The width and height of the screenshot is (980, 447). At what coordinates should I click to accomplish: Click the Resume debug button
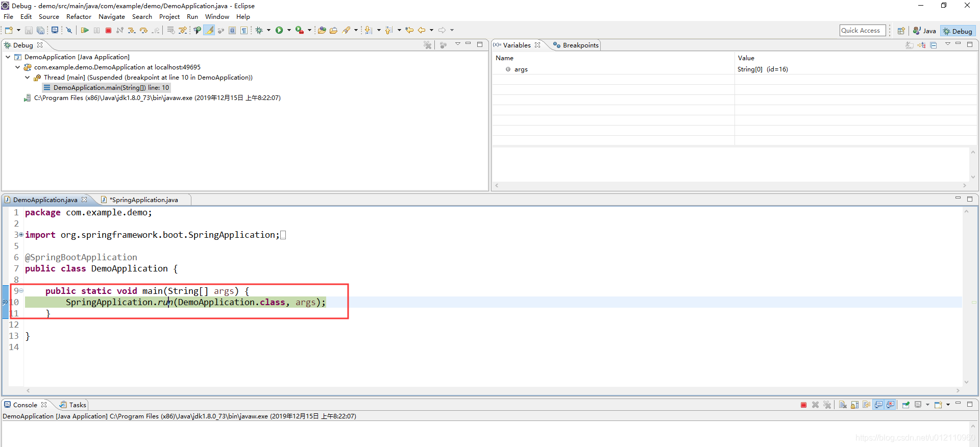pyautogui.click(x=85, y=30)
